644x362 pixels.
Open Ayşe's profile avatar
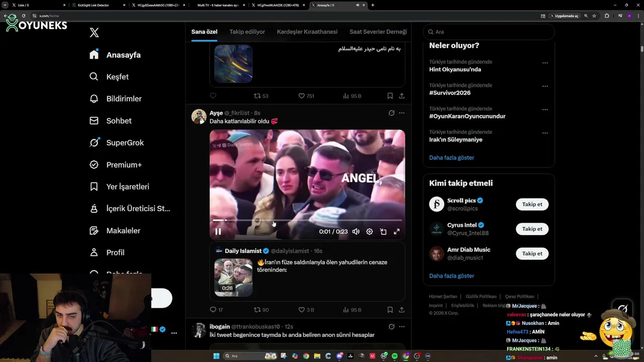pyautogui.click(x=199, y=116)
